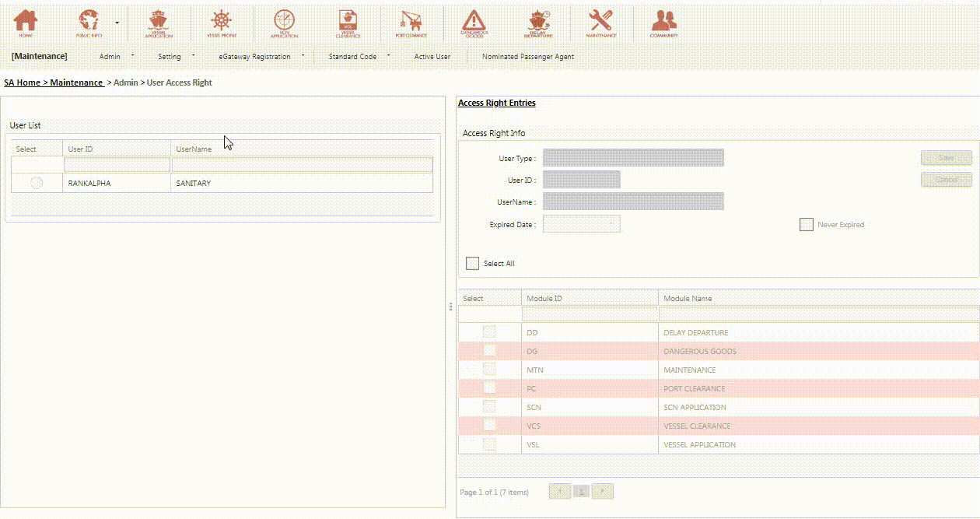Click the User ID filter field
Image resolution: width=980 pixels, height=519 pixels.
click(x=117, y=165)
